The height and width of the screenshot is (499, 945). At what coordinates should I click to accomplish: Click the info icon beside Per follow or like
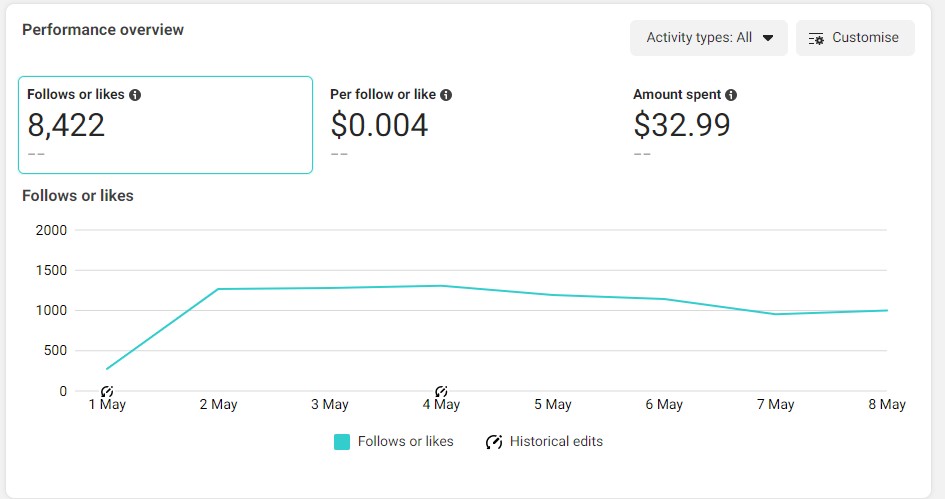click(x=446, y=95)
